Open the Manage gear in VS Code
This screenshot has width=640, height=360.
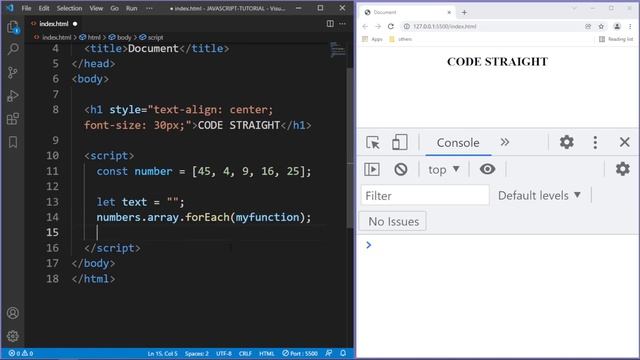click(13, 336)
